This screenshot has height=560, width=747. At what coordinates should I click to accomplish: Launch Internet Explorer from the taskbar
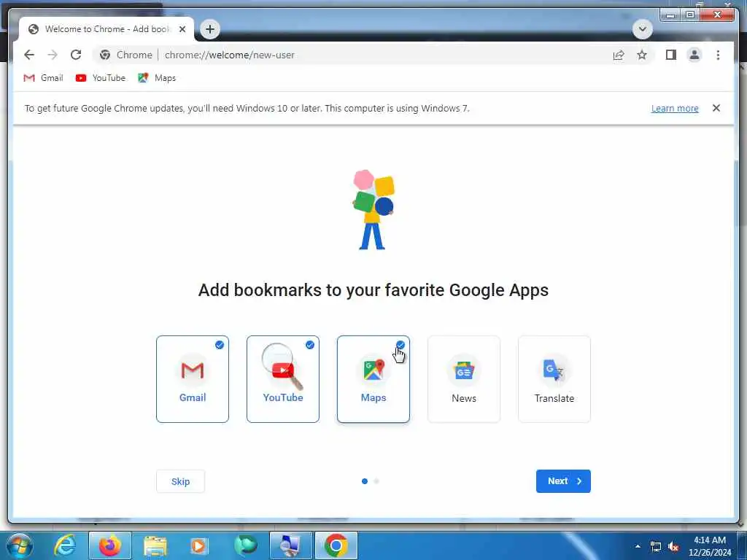(x=65, y=545)
